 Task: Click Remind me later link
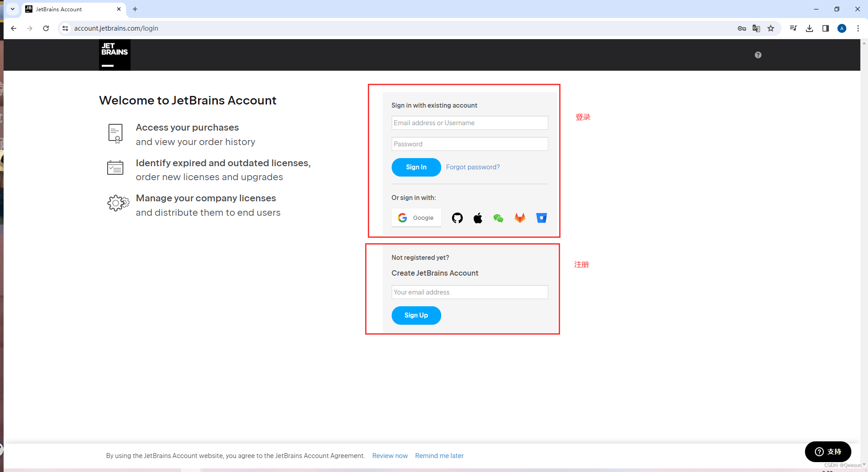[x=439, y=456]
